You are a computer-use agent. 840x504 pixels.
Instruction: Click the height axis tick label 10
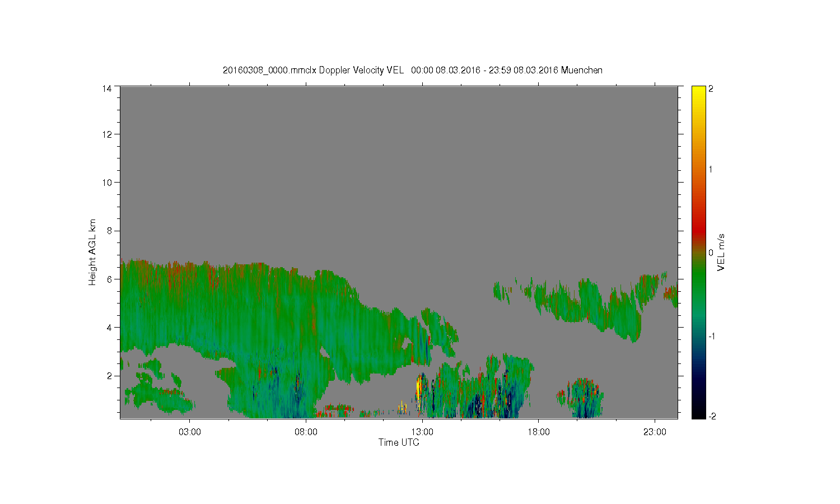pos(107,183)
